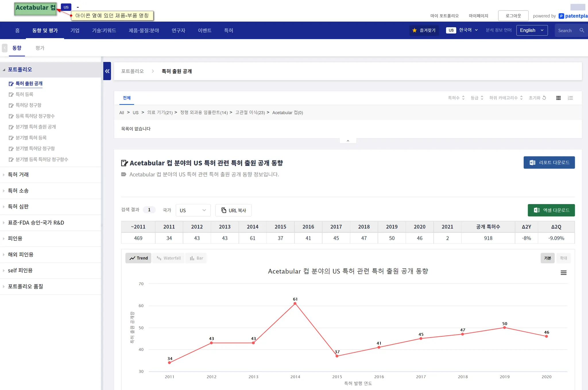Collapse sidebar with double-chevron icon
The height and width of the screenshot is (390, 588).
107,71
